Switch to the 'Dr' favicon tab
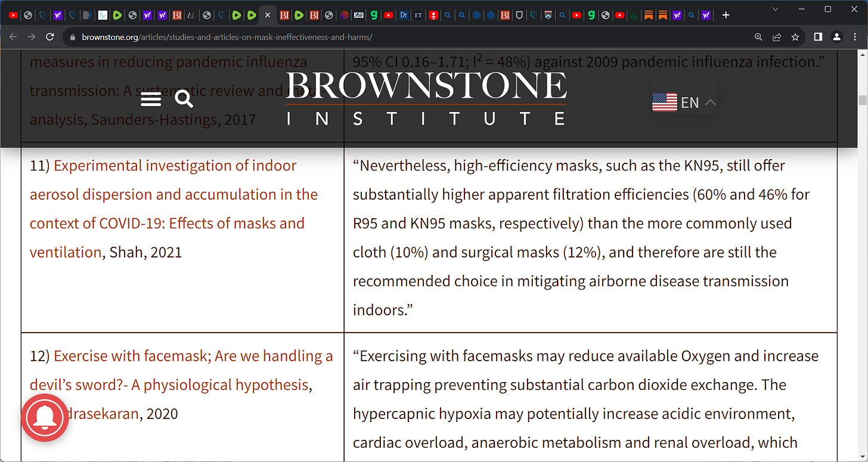This screenshot has height=462, width=868. click(404, 15)
